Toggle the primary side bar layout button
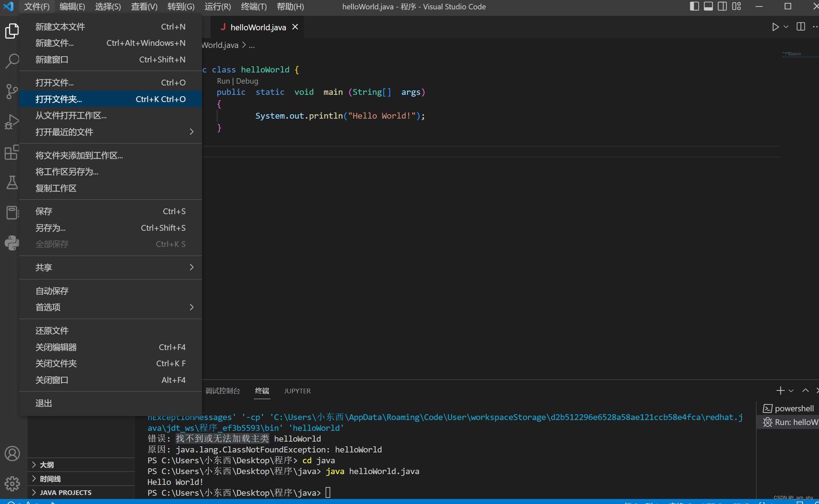 (x=694, y=6)
